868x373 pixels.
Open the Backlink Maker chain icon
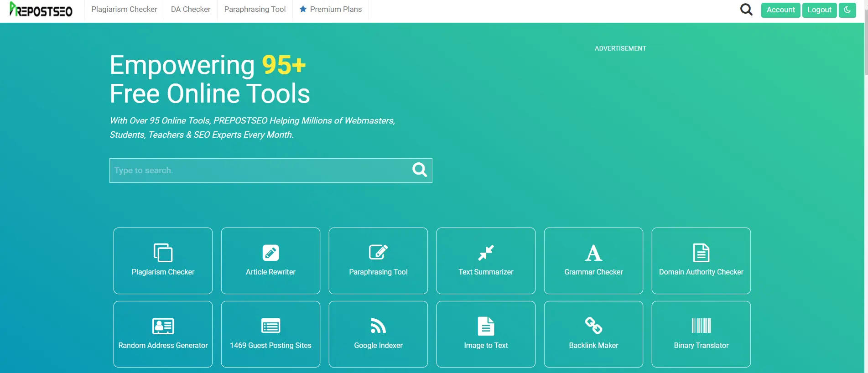point(593,326)
